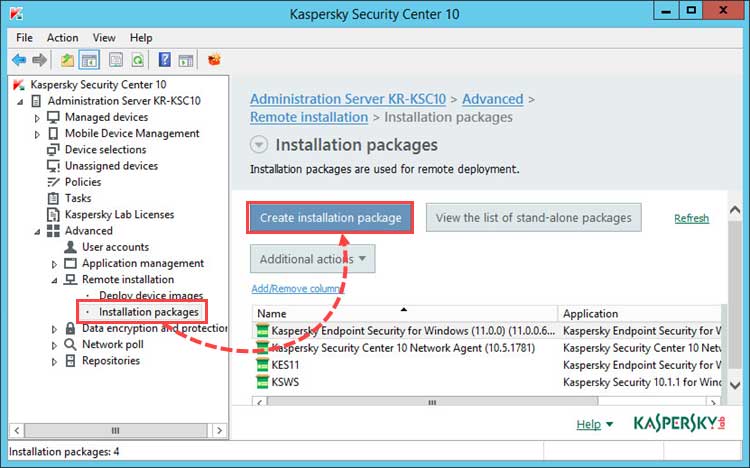This screenshot has width=750, height=468.
Task: Click the Kaspersky Security 10.1.1 application cell
Action: [642, 382]
